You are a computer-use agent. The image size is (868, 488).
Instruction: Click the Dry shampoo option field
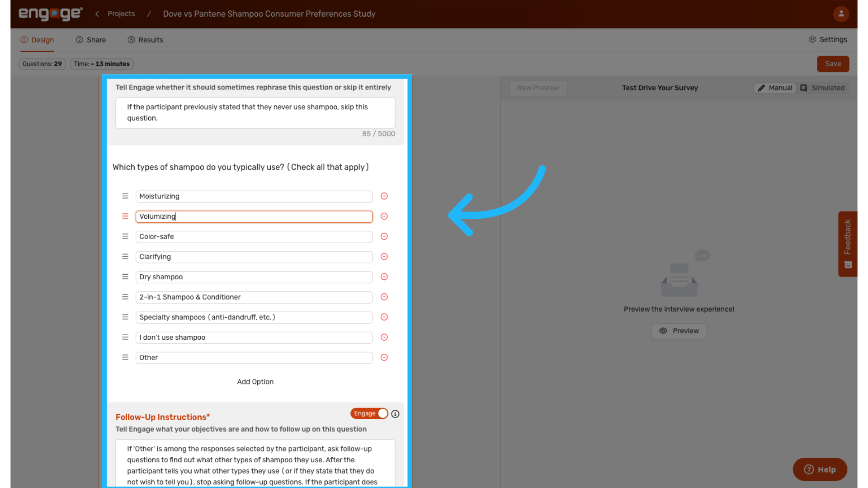(x=254, y=277)
